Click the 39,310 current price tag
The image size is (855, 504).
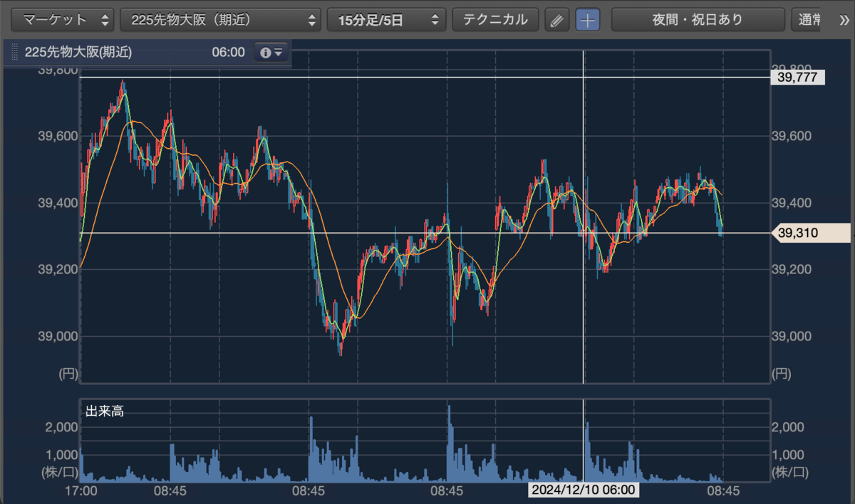811,233
